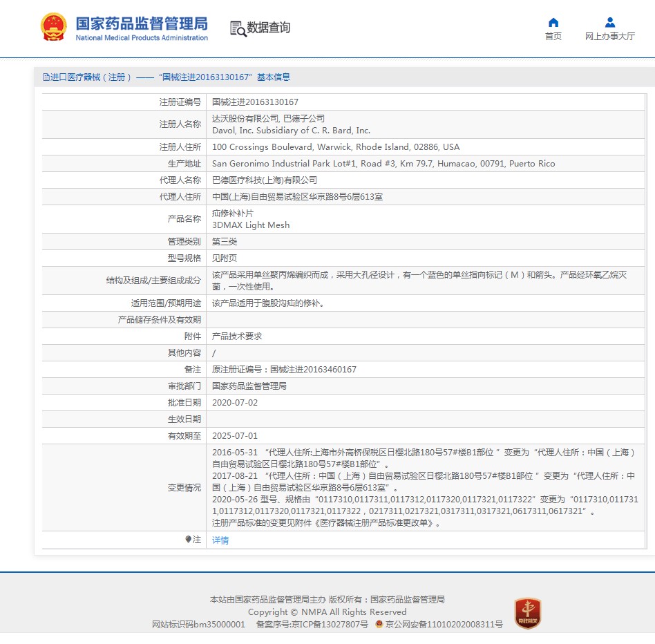Click the 见附页 model spec value
The height and width of the screenshot is (644, 655).
coord(225,258)
